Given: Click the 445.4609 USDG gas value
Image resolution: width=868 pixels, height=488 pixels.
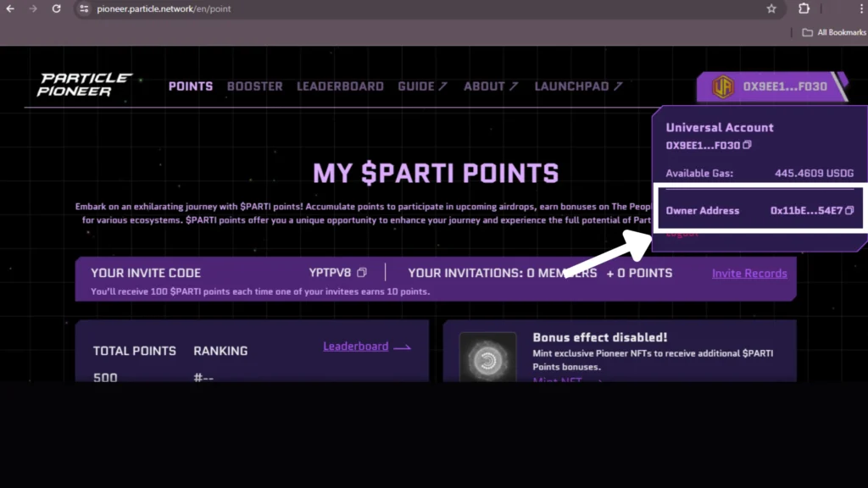Looking at the screenshot, I should [x=815, y=173].
